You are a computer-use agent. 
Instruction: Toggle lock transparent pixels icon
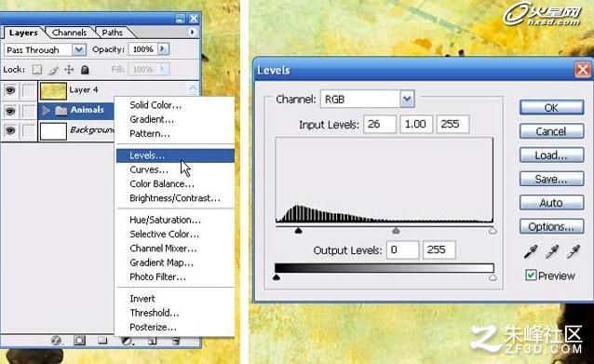click(36, 69)
